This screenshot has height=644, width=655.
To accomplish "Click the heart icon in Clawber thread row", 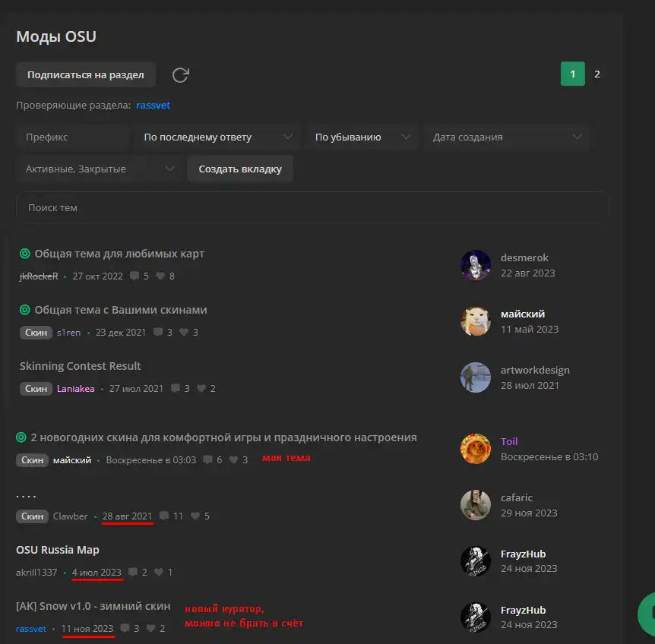I will [x=195, y=516].
